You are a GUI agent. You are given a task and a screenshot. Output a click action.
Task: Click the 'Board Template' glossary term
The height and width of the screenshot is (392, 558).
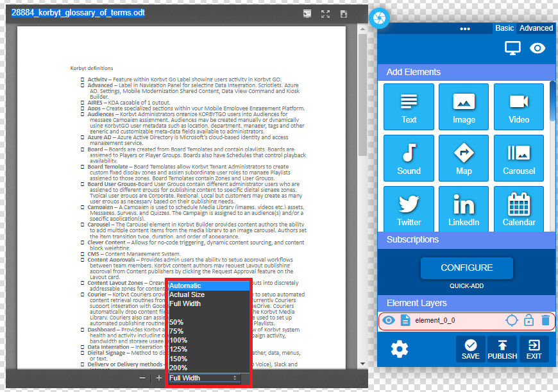[108, 167]
